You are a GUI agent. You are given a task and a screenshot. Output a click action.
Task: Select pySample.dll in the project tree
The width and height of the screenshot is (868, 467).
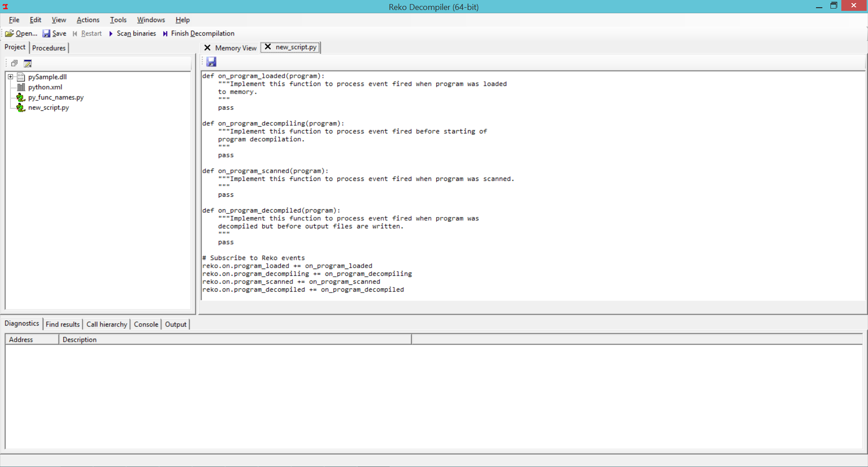click(47, 77)
